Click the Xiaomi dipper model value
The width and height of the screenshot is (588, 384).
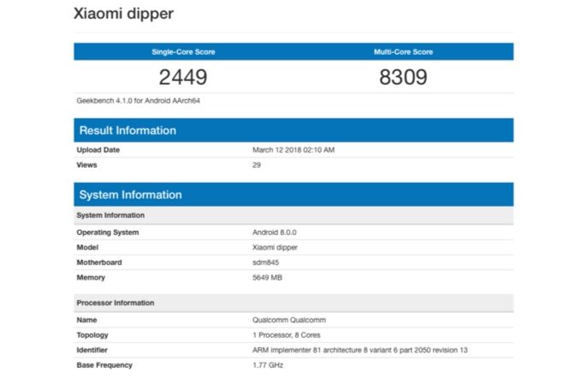coord(275,247)
